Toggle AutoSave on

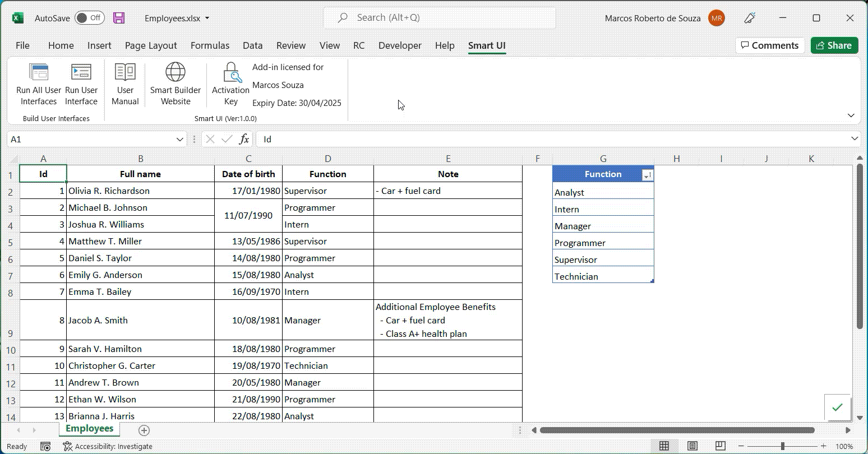[x=89, y=17]
